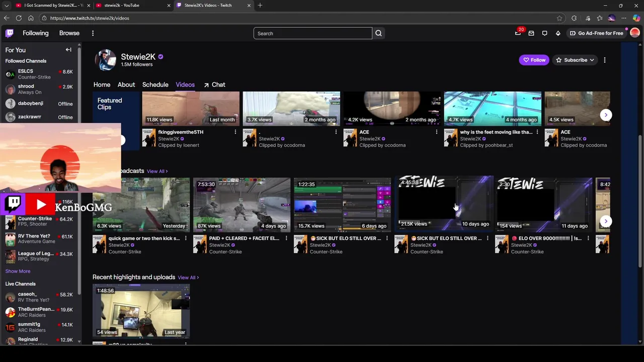
Task: Open the channel Chat link
Action: pyautogui.click(x=215, y=85)
